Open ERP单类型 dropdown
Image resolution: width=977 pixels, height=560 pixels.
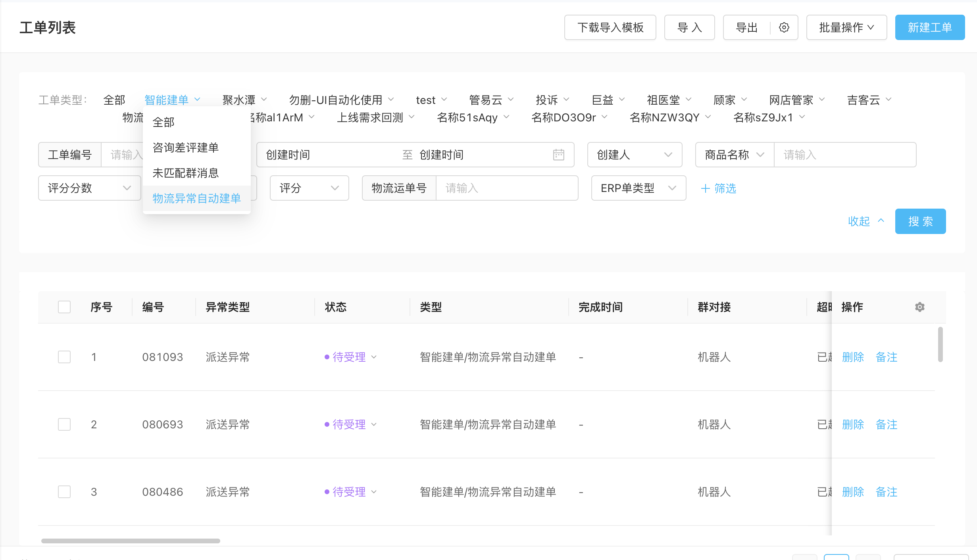click(x=639, y=188)
